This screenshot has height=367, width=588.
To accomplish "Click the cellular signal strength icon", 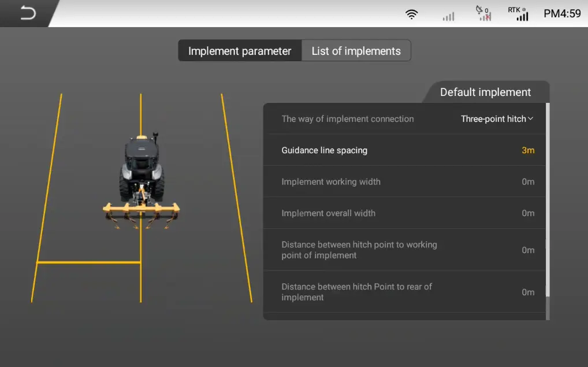I will 448,14.
